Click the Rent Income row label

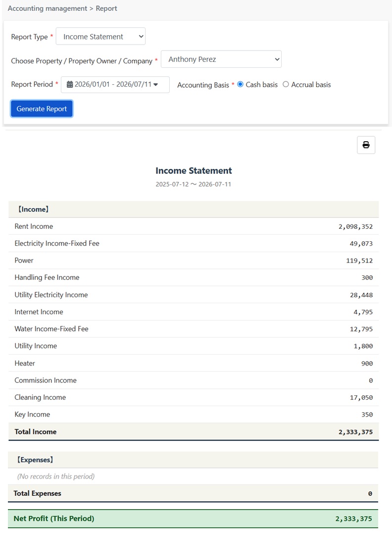tap(34, 226)
